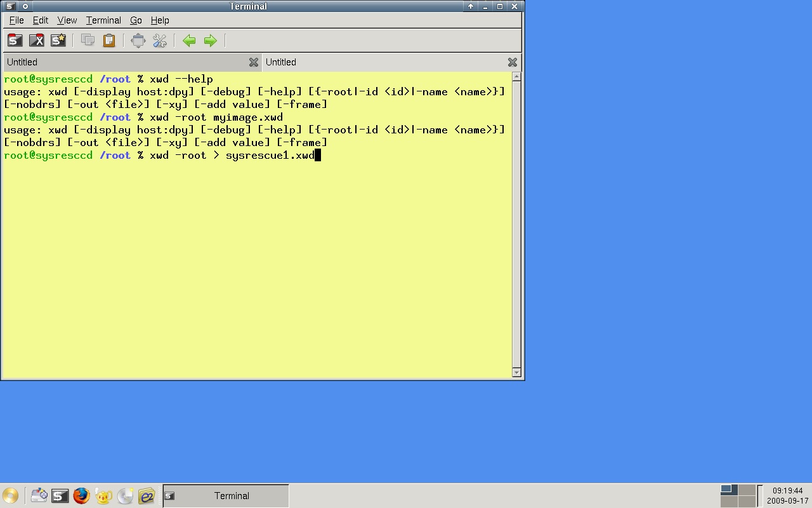Image resolution: width=812 pixels, height=508 pixels.
Task: Open the Terminal menu
Action: 103,20
